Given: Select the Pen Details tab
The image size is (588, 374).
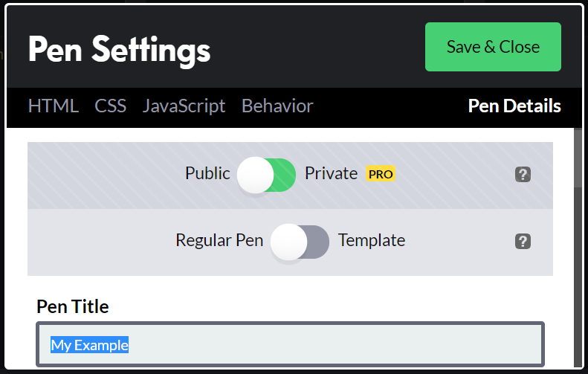Looking at the screenshot, I should [514, 106].
